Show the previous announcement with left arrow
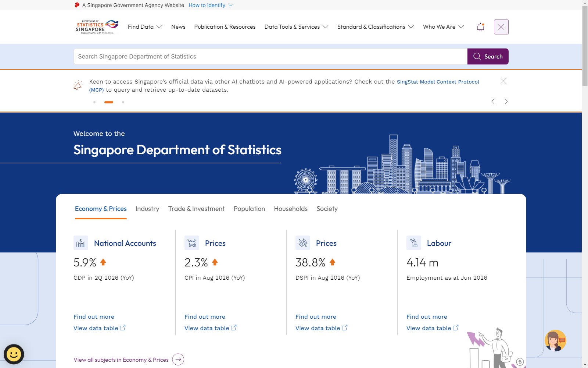Viewport: 588px width, 368px height. point(493,101)
